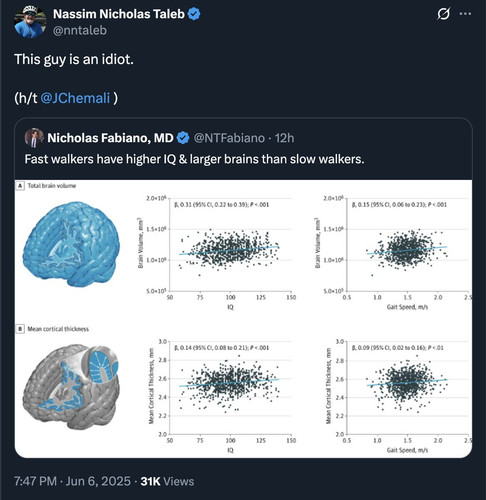
Task: Open the @JChemali mention link
Action: point(75,98)
